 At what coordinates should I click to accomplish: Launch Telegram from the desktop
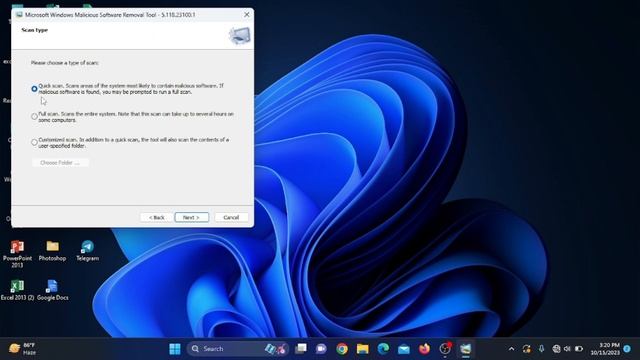click(87, 251)
